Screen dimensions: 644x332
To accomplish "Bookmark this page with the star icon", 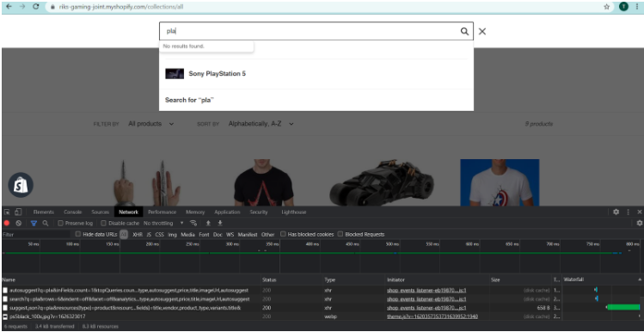I will [607, 7].
